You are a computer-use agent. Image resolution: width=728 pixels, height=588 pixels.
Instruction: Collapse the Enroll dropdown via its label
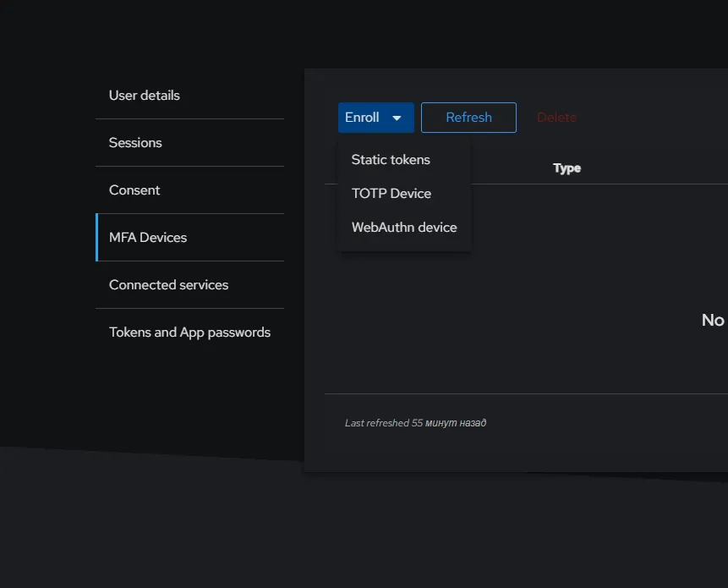pos(362,118)
